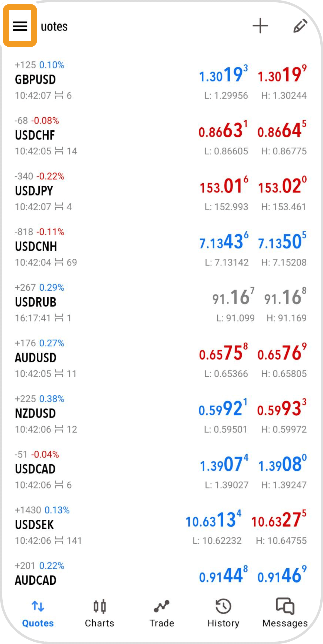Tap the Trade line-graph icon
The height and width of the screenshot is (644, 323).
click(161, 606)
